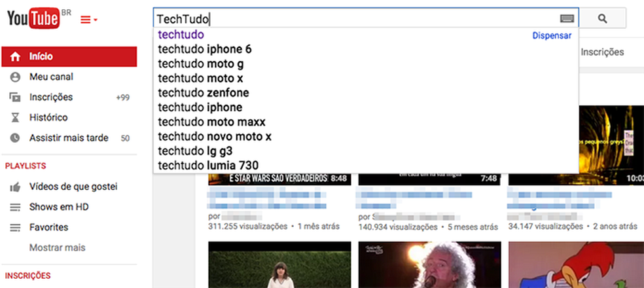Viewport: 644px width, 288px height.
Task: Click the Shows em HD playlist icon
Action: 15,207
